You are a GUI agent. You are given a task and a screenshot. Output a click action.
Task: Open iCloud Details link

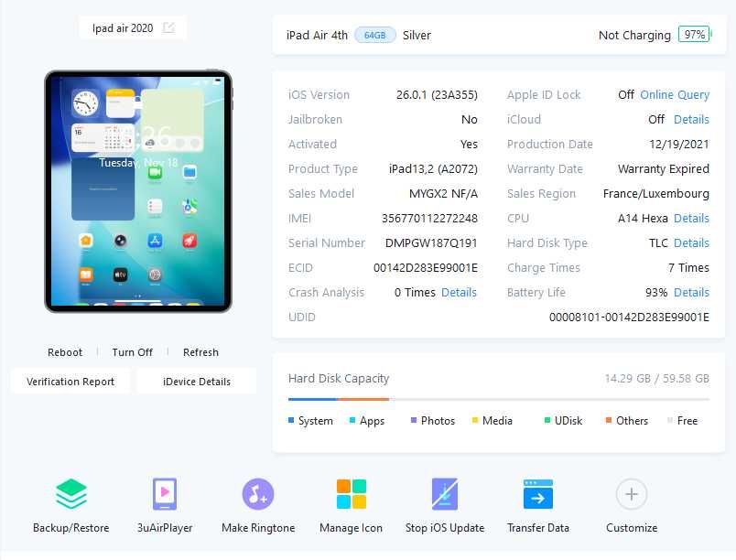pos(691,120)
